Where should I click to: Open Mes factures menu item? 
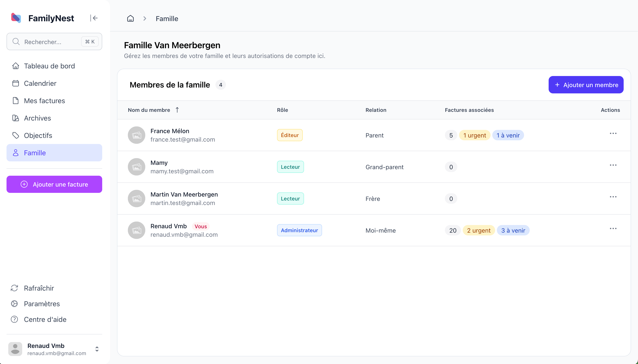point(44,101)
